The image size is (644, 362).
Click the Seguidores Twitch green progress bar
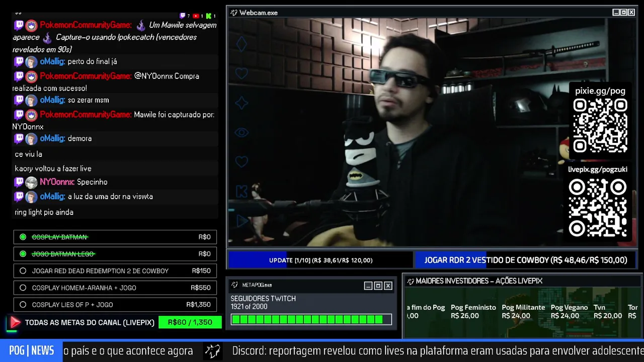tap(311, 319)
